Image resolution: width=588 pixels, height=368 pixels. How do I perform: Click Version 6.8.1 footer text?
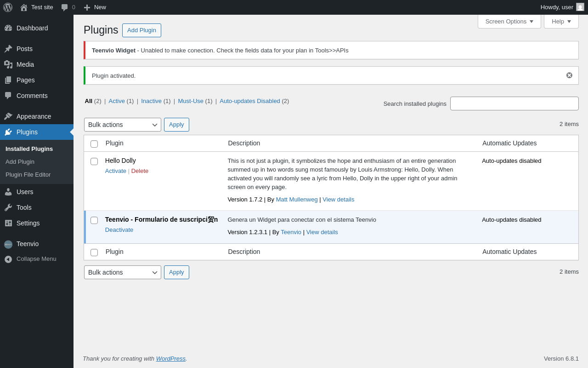pyautogui.click(x=561, y=359)
